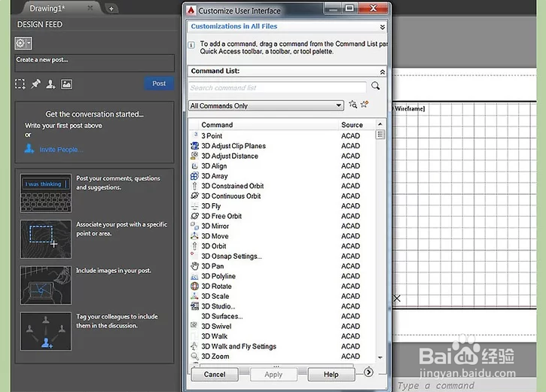Click the 3D Free Orbit icon
The height and width of the screenshot is (392, 546).
[x=194, y=216]
